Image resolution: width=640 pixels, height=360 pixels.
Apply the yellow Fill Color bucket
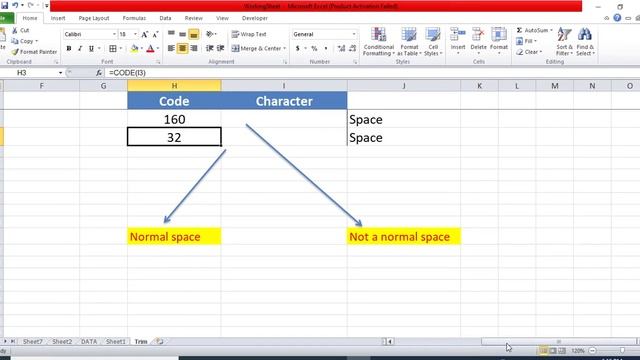[x=134, y=49]
